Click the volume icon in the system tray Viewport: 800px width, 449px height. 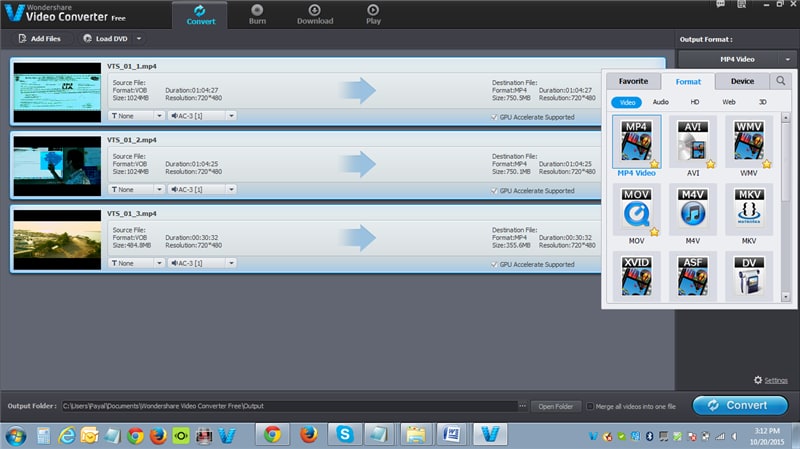point(734,436)
